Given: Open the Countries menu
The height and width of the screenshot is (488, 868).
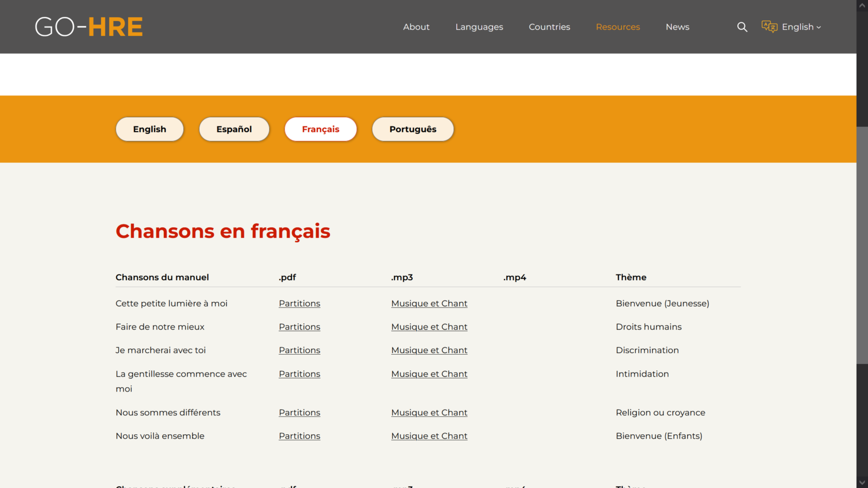Looking at the screenshot, I should [x=550, y=27].
